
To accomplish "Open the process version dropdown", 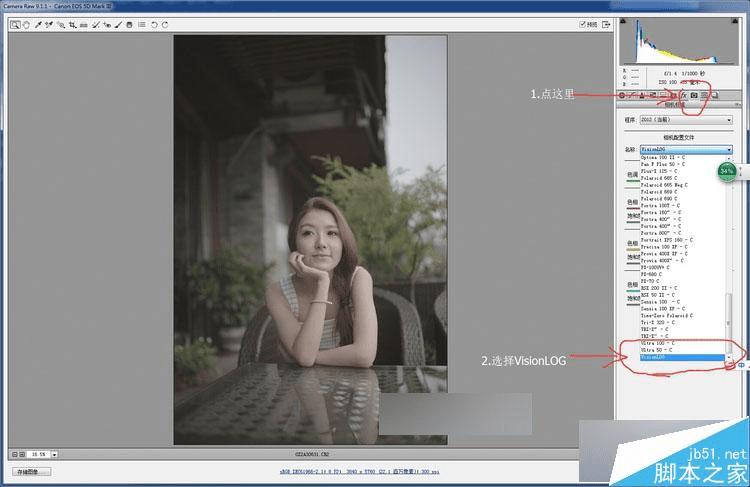I will click(x=686, y=120).
